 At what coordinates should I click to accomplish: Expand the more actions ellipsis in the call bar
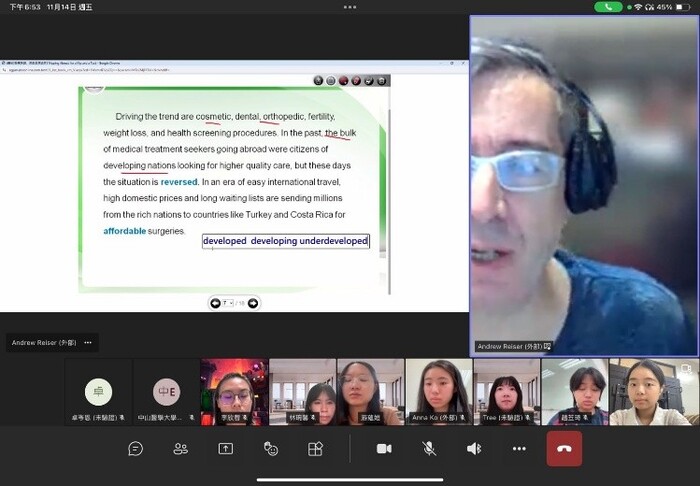coord(519,449)
